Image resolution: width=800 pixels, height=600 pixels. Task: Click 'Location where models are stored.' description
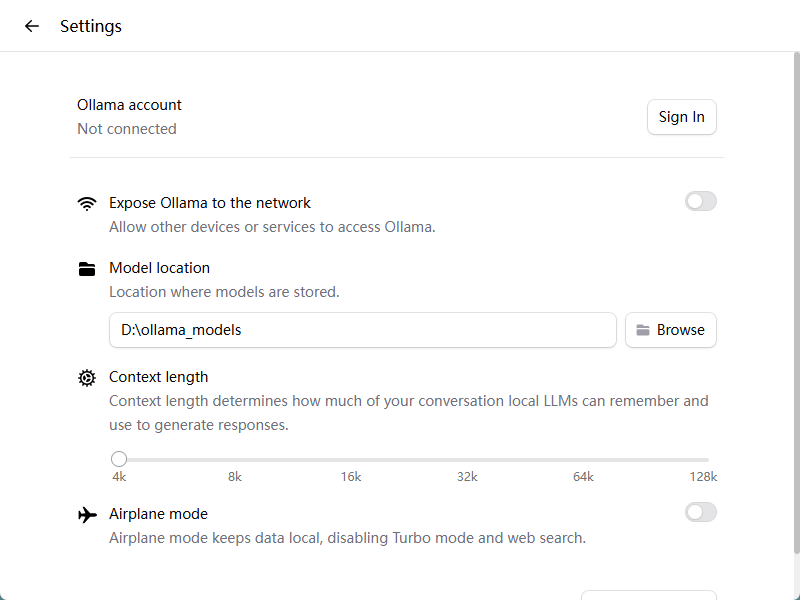pos(224,292)
